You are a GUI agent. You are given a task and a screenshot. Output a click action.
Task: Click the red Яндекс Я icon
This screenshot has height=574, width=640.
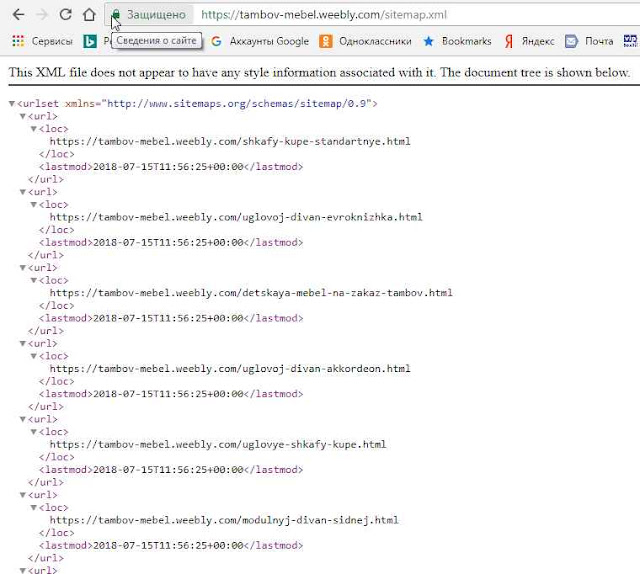tap(509, 41)
